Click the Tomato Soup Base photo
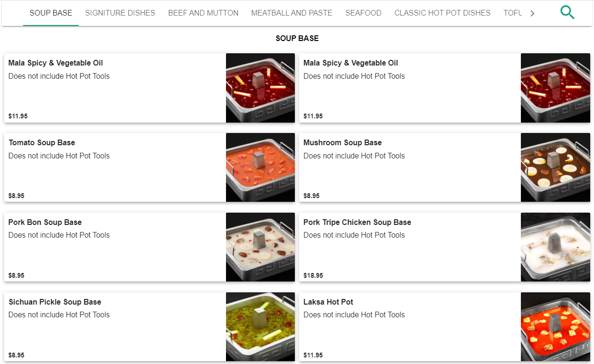This screenshot has height=364, width=594. pos(260,167)
